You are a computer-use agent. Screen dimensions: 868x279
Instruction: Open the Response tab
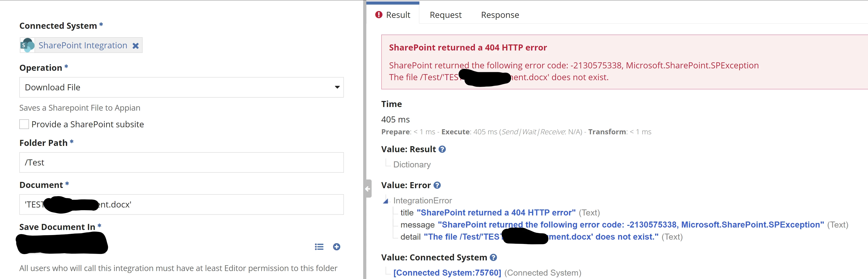click(x=500, y=15)
